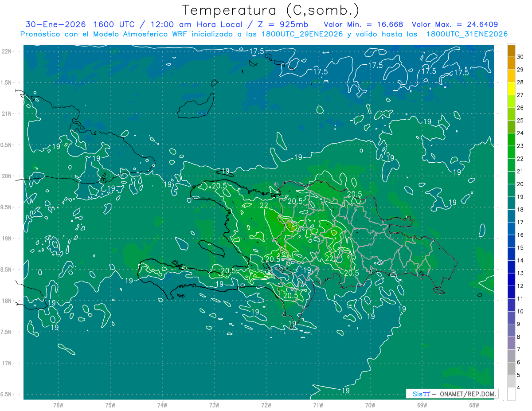Click the '73W' longitude axis label
This screenshot has width=532, height=411.
pos(214,405)
